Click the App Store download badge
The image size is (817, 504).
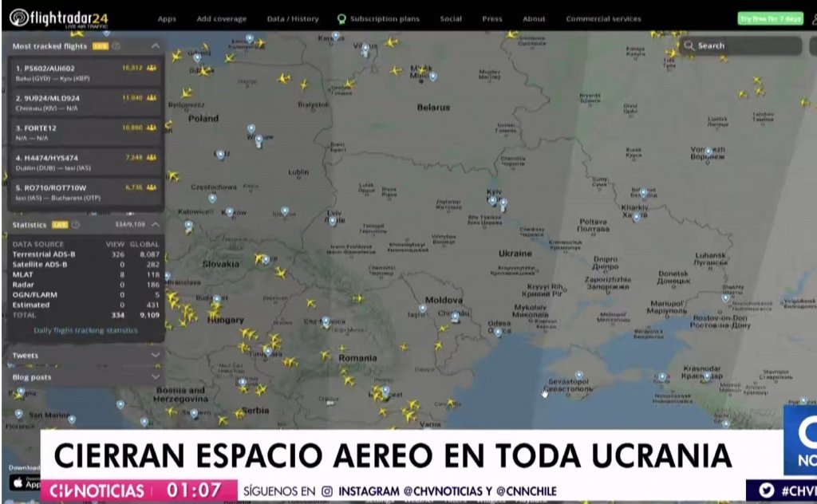pyautogui.click(x=22, y=482)
